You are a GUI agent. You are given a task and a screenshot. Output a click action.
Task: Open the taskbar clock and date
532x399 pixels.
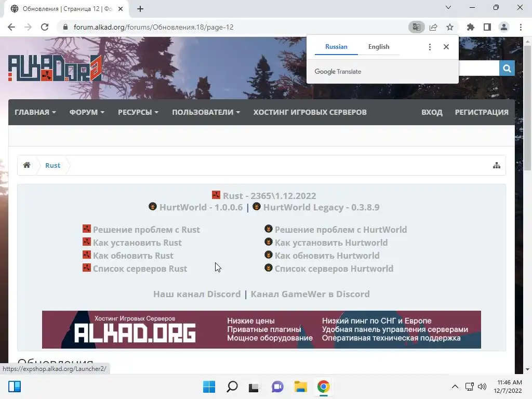click(x=508, y=387)
